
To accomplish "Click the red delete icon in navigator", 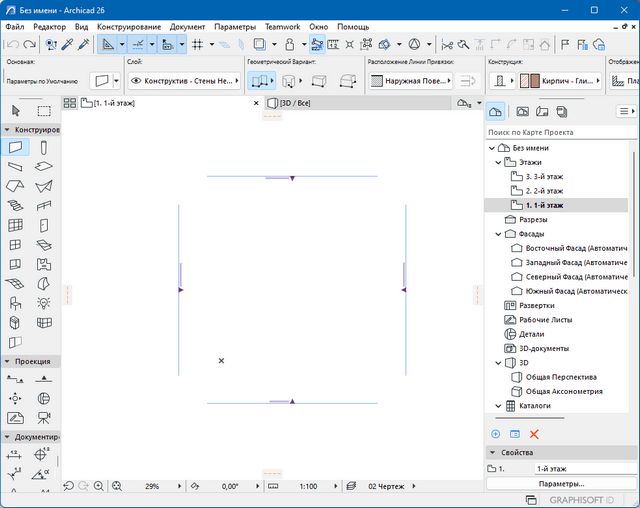I will [x=534, y=434].
